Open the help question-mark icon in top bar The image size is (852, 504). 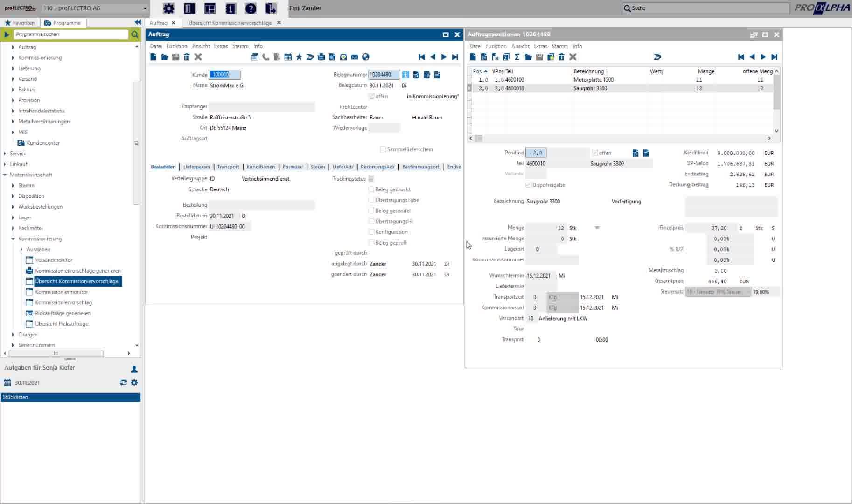coord(251,8)
